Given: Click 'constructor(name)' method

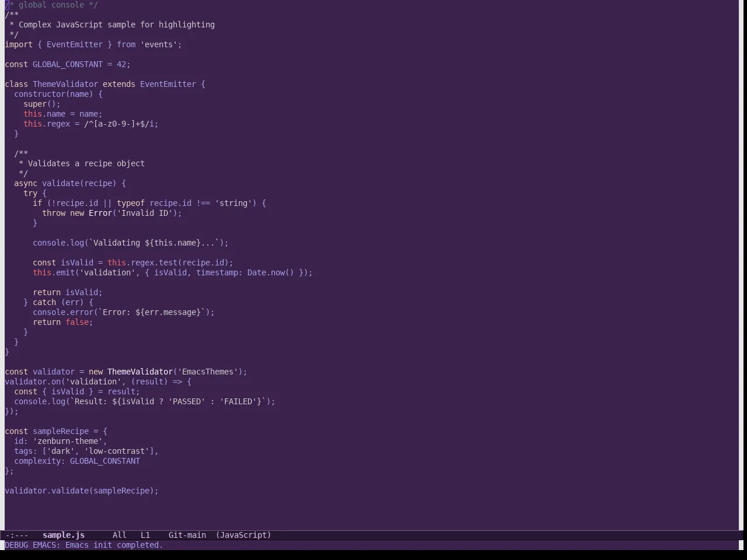Looking at the screenshot, I should [54, 94].
